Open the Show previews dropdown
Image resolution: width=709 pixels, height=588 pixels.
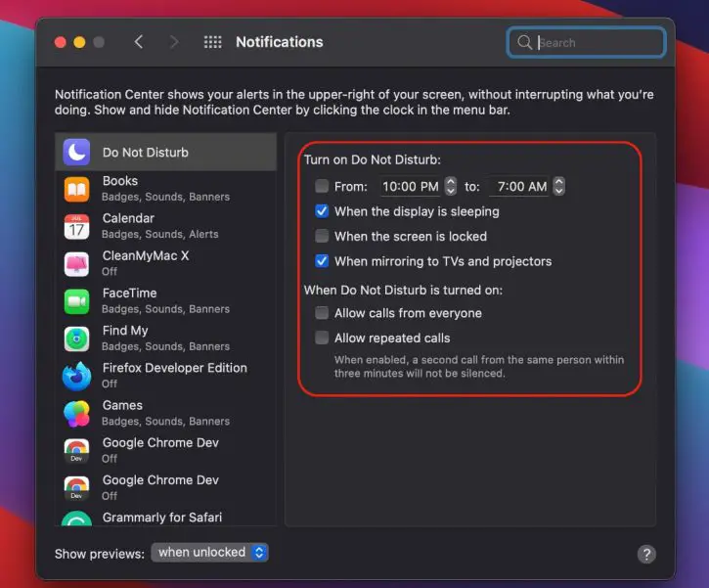click(x=210, y=552)
